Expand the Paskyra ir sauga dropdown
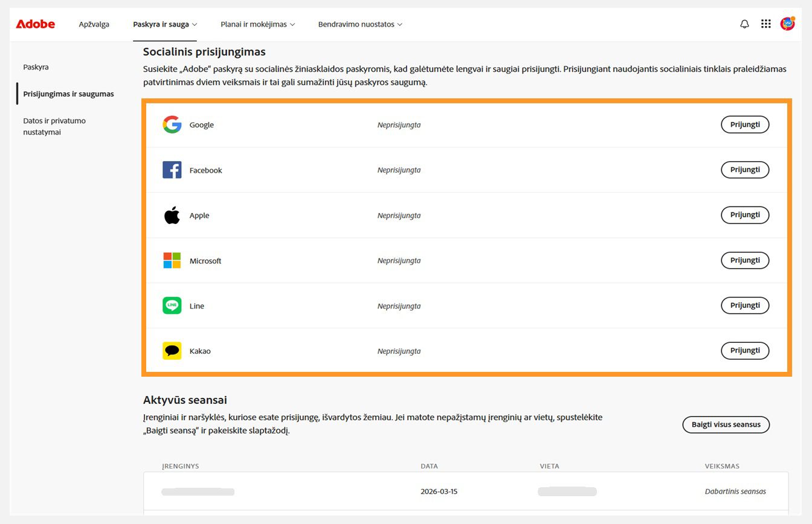 (165, 24)
